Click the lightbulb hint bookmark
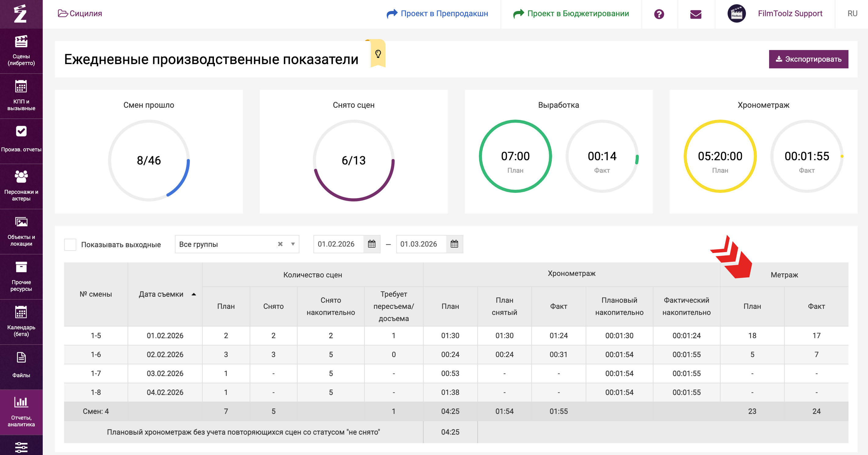 click(378, 54)
